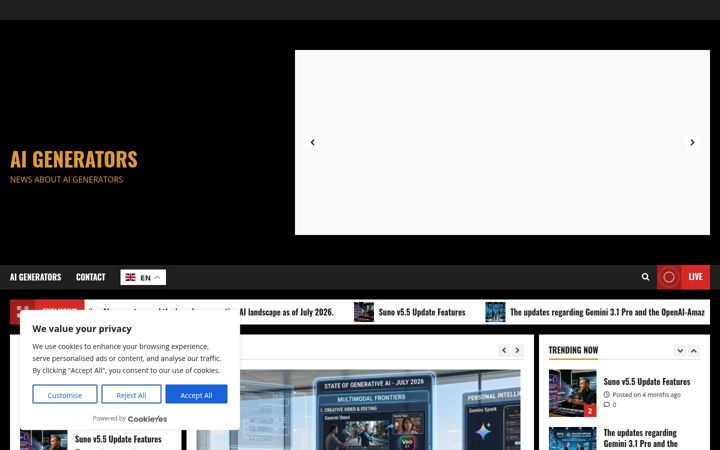Open Suno v5.5 thumbnail in ticker
720x450 pixels.
click(364, 312)
